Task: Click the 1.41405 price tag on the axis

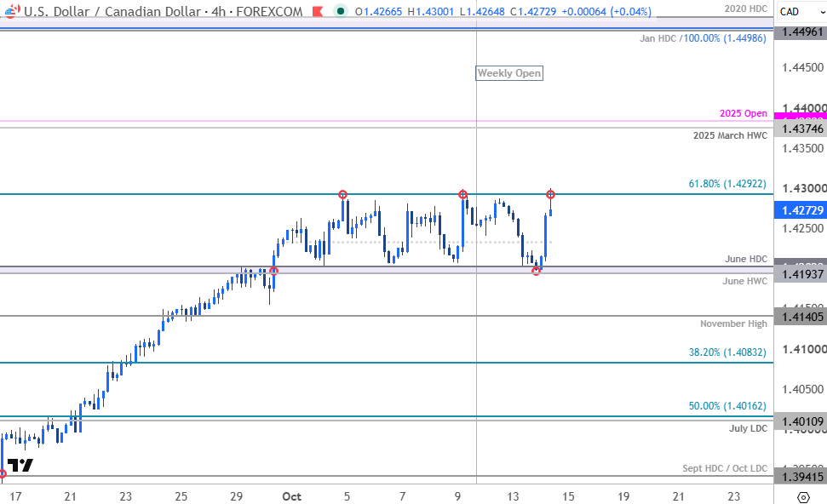Action: pyautogui.click(x=801, y=317)
